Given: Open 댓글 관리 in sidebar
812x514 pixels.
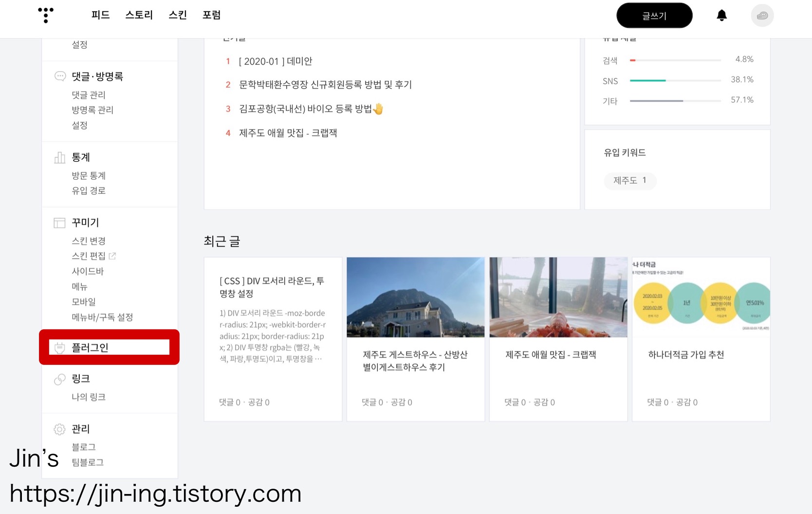Looking at the screenshot, I should pos(89,95).
